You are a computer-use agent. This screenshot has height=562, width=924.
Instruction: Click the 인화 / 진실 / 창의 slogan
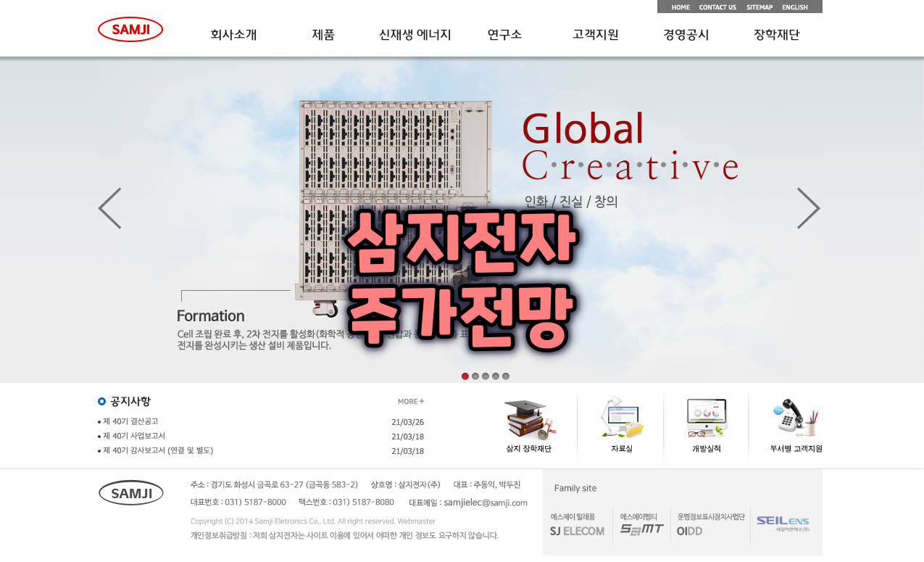[x=571, y=202]
